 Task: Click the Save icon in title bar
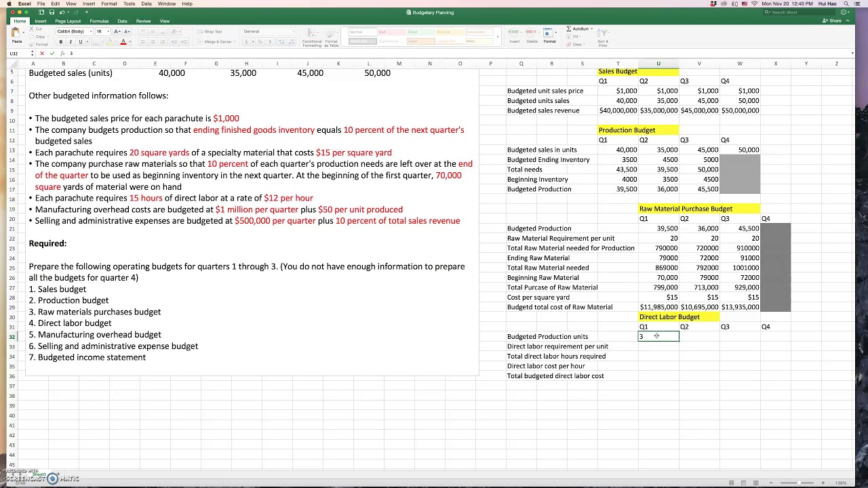(52, 12)
